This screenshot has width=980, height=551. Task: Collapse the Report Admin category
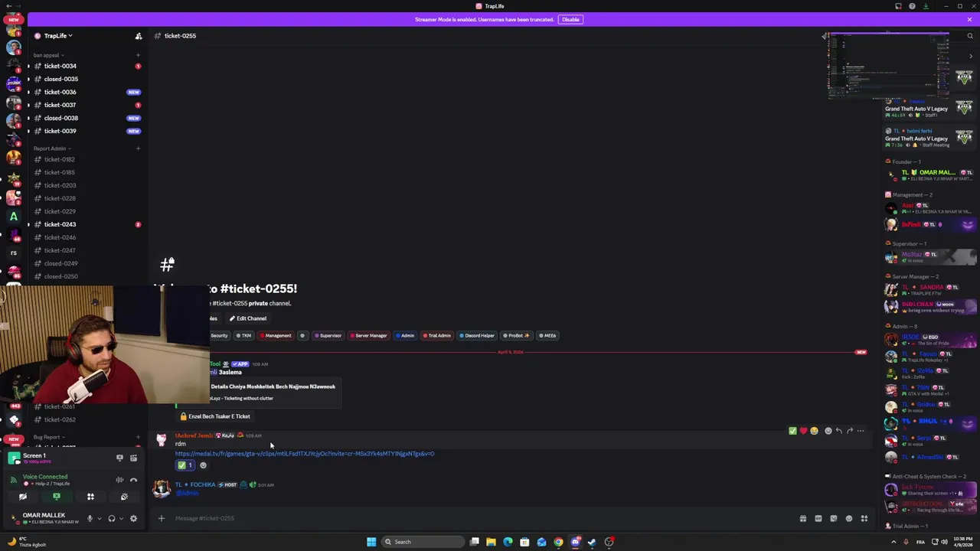click(52, 148)
